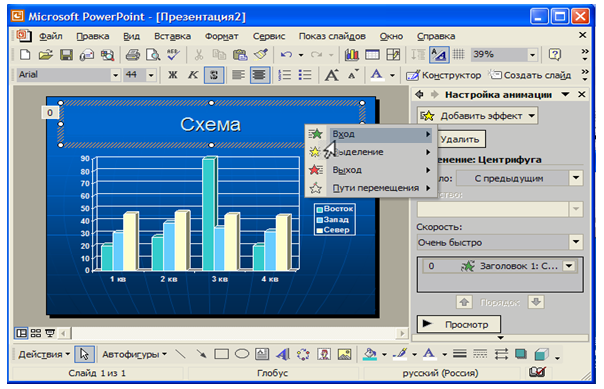The height and width of the screenshot is (389, 604).
Task: Open the task pane title dropdown arrow
Action: point(565,94)
